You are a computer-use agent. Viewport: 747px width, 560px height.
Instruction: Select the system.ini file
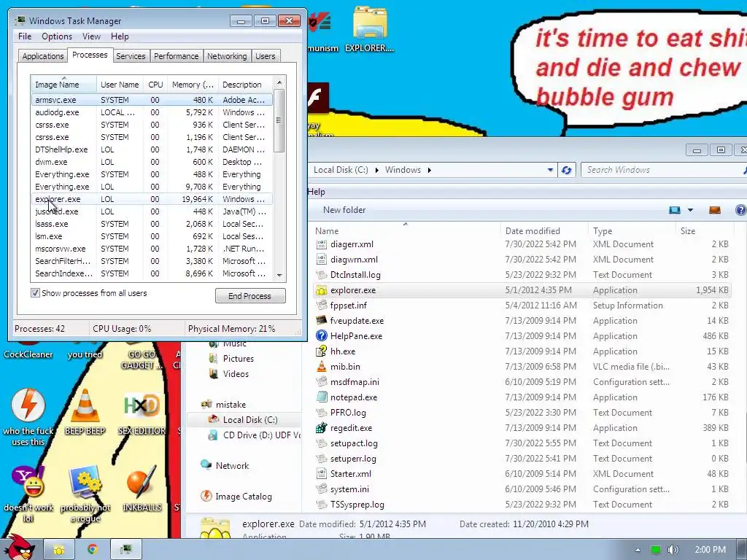[x=349, y=489]
